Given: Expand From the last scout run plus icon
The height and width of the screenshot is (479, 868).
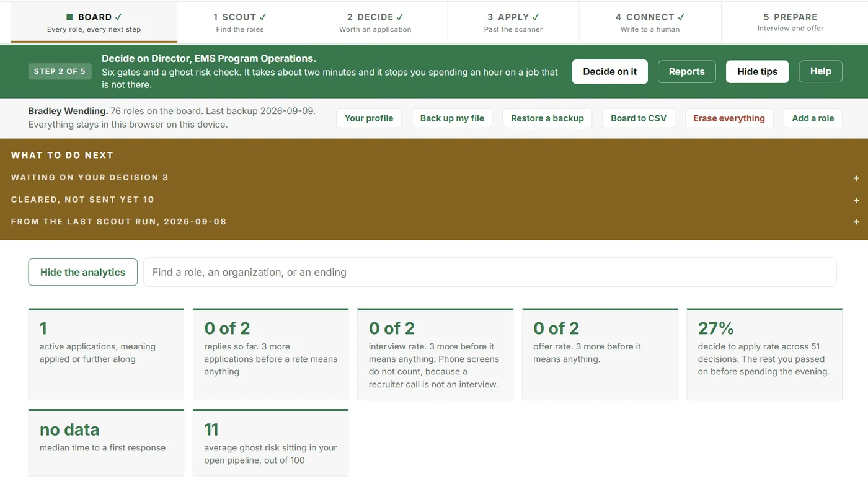Looking at the screenshot, I should pos(856,222).
